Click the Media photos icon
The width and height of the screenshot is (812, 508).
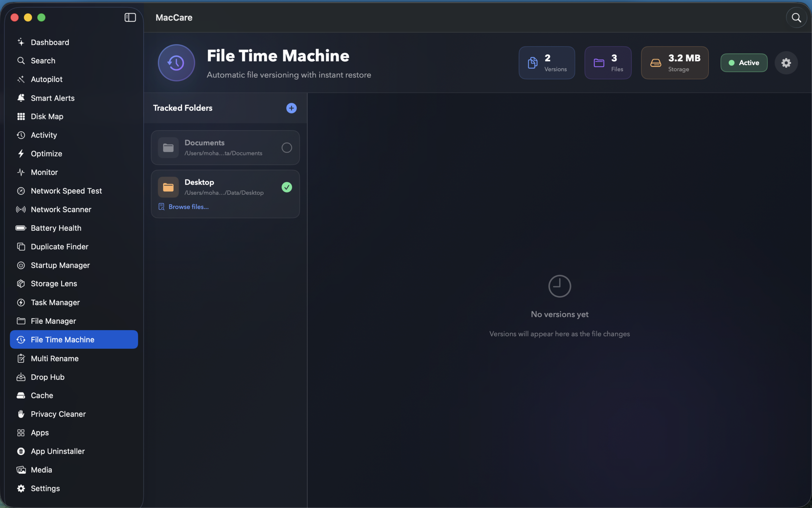(21, 470)
